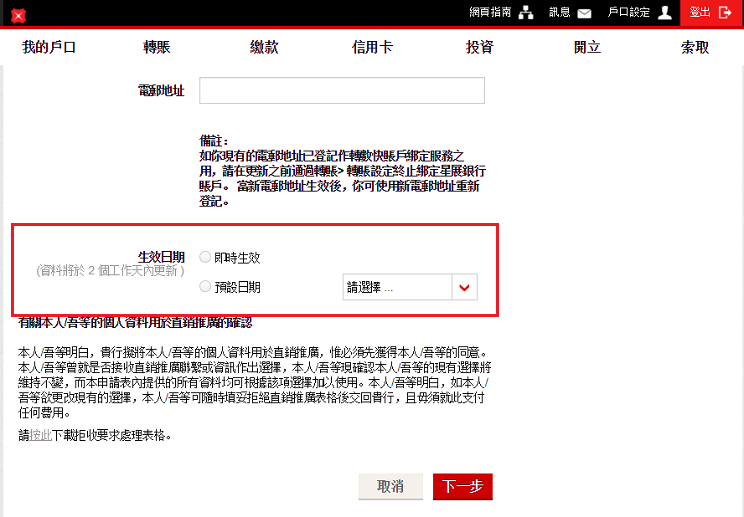Click the 電郵地址 input field
Screen dimensions: 744x517
[x=342, y=91]
